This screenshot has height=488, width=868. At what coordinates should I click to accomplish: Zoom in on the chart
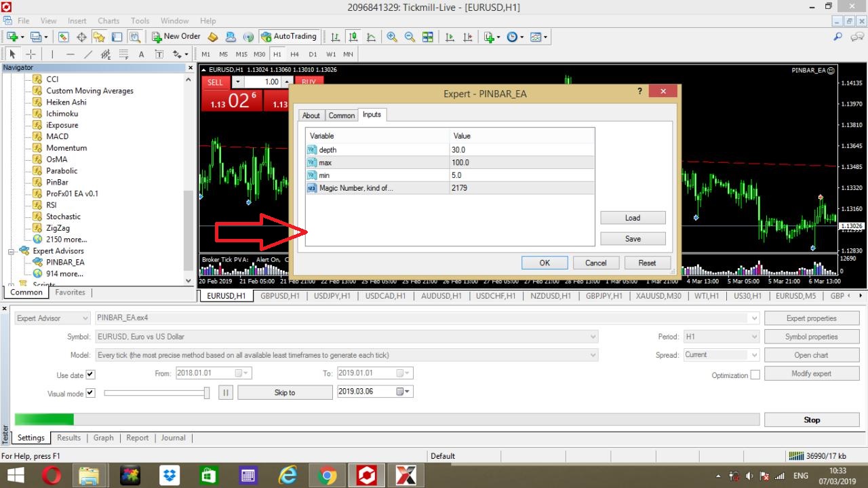pyautogui.click(x=392, y=37)
